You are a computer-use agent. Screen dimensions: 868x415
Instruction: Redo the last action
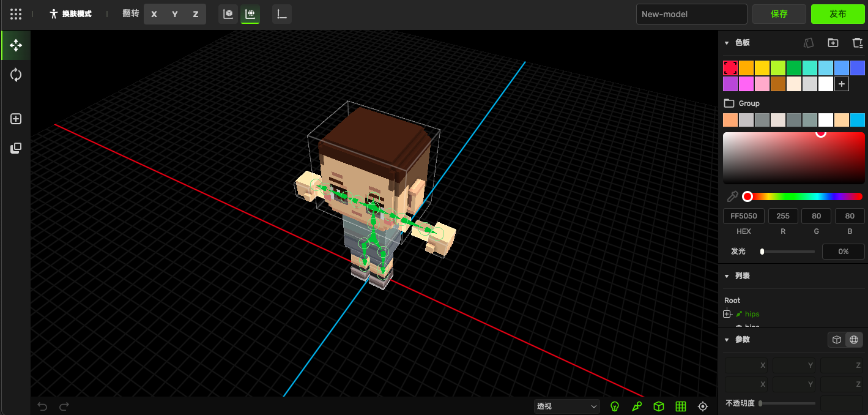(64, 406)
